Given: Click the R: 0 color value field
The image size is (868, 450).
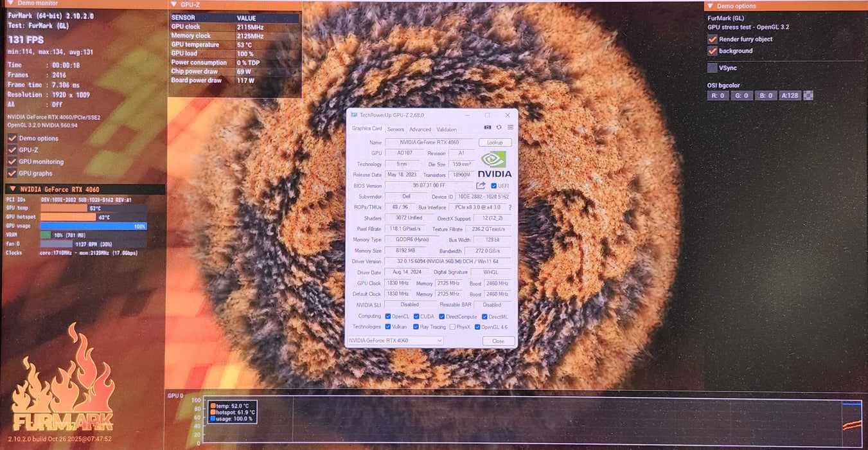Looking at the screenshot, I should click(x=718, y=96).
